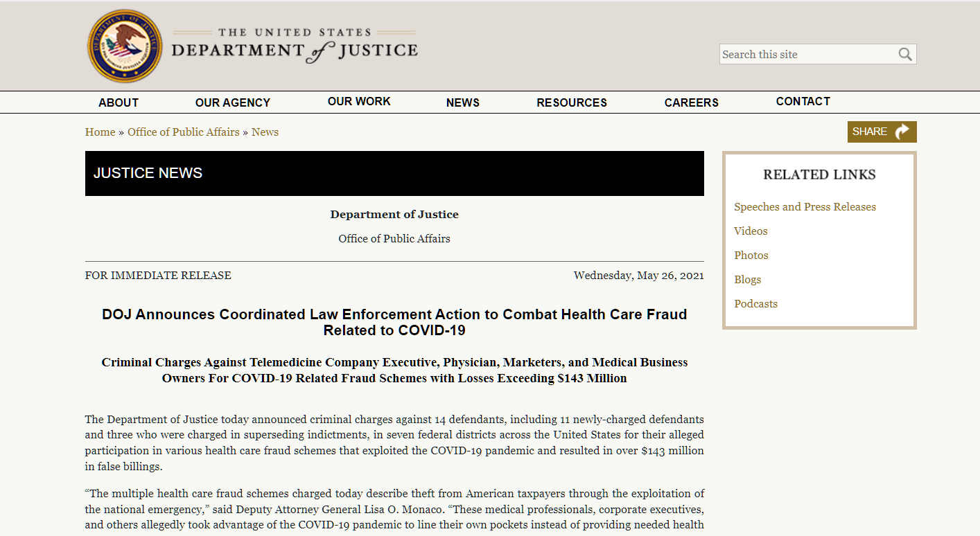Click the Share arrow icon
Image resolution: width=980 pixels, height=536 pixels.
click(x=902, y=132)
